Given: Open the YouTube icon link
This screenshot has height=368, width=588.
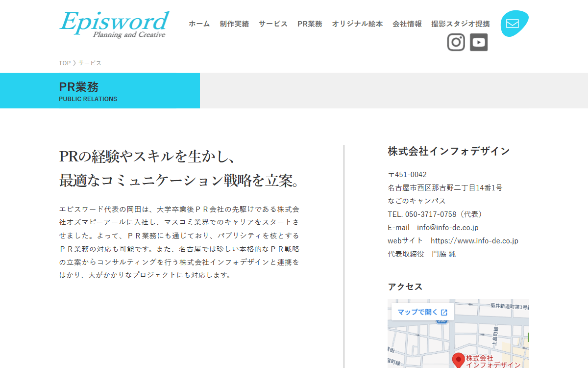Looking at the screenshot, I should [x=479, y=42].
